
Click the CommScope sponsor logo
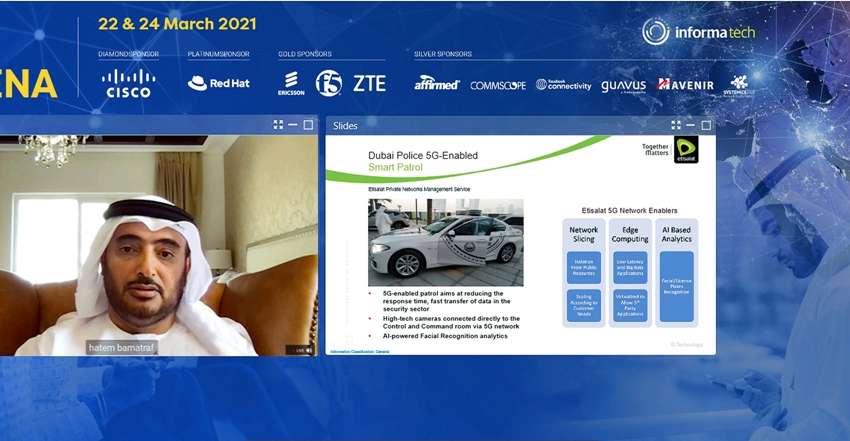pyautogui.click(x=497, y=85)
